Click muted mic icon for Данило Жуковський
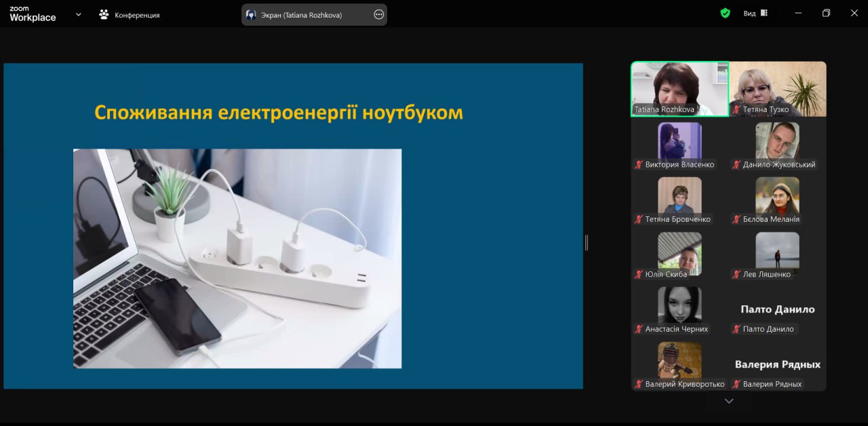The height and width of the screenshot is (426, 868). (736, 165)
